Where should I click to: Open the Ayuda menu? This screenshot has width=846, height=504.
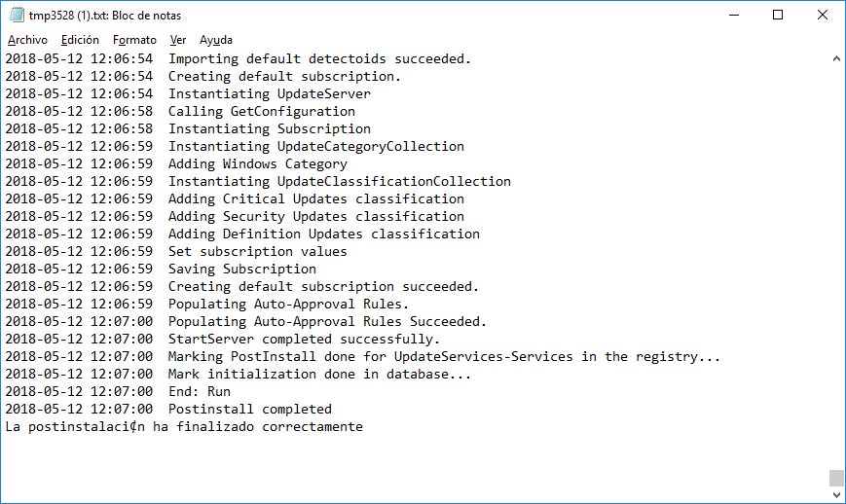click(x=216, y=40)
